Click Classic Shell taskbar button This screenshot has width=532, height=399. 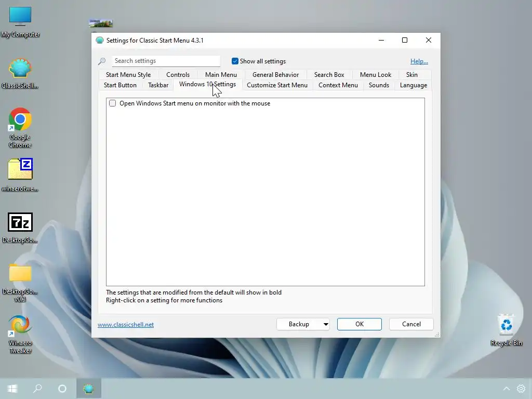pos(88,389)
